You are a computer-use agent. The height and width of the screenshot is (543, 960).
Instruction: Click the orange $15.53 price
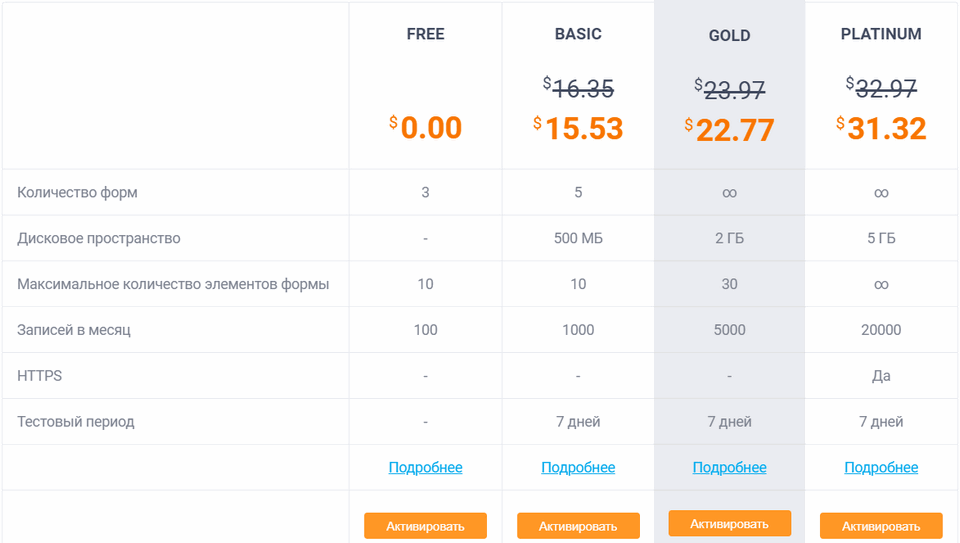578,129
